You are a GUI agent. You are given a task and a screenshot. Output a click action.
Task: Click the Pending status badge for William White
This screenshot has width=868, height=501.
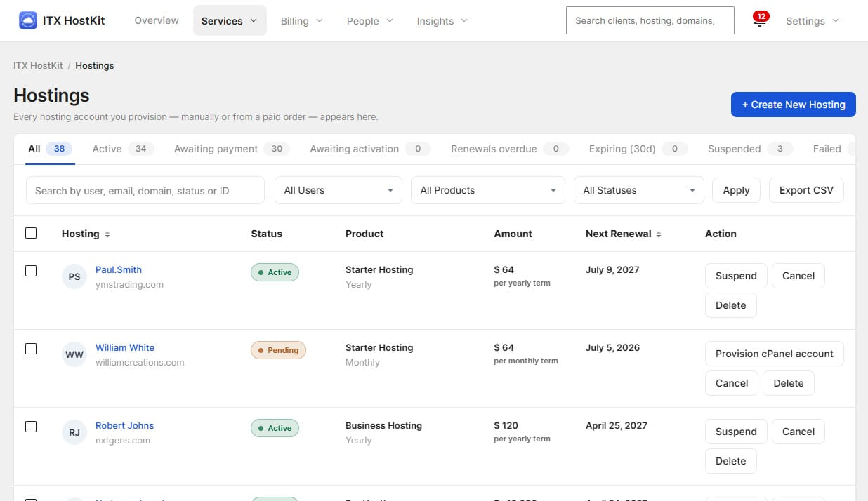pyautogui.click(x=278, y=350)
